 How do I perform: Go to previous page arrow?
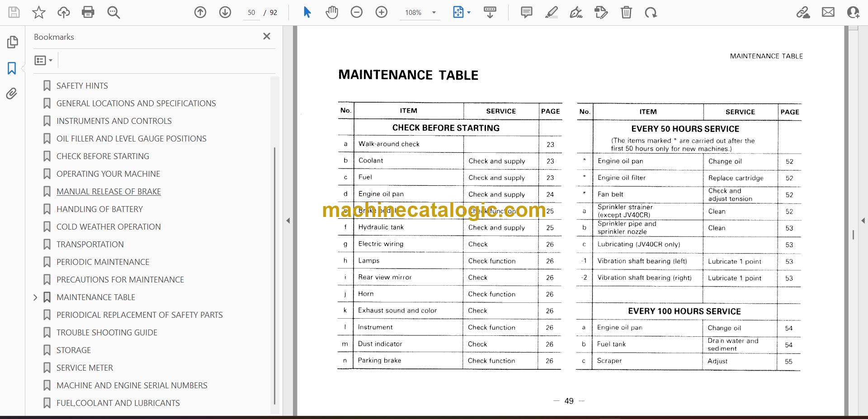pos(200,12)
